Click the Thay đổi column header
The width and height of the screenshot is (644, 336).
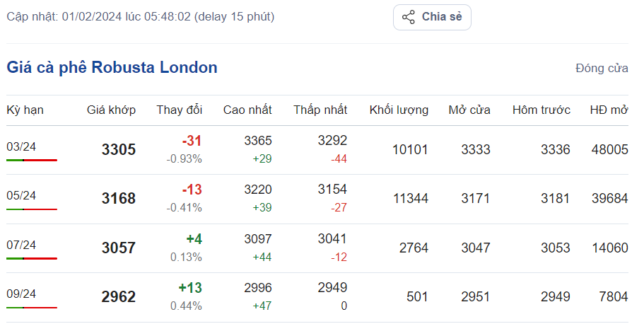click(179, 110)
